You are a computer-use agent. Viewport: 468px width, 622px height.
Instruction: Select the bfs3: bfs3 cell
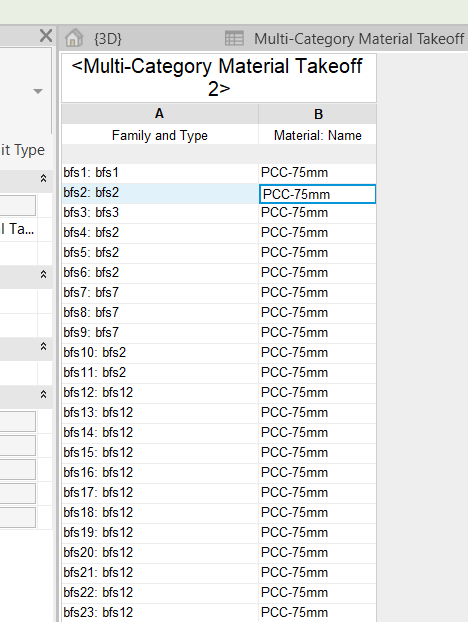[160, 213]
